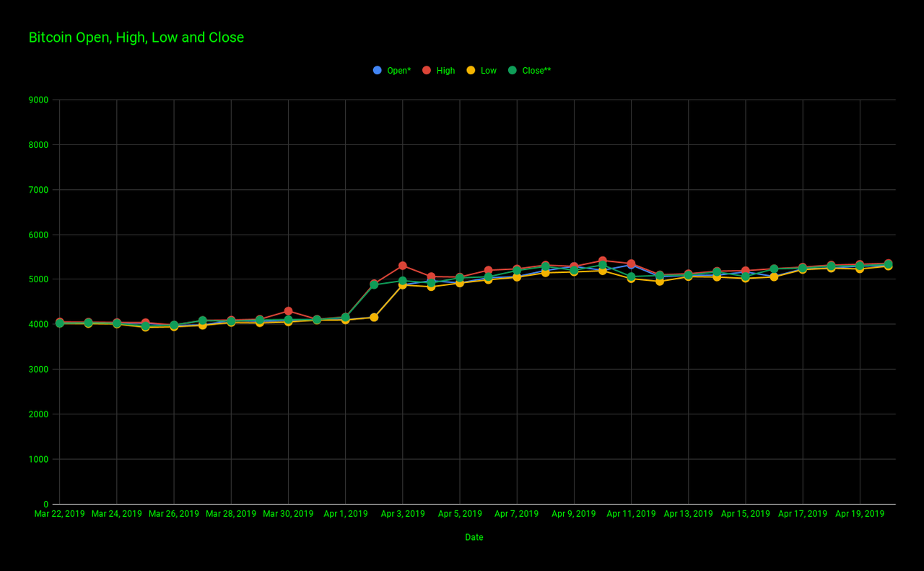The width and height of the screenshot is (924, 571).
Task: Click the x-axis label 'Mar 28, 2019'
Action: 231,514
